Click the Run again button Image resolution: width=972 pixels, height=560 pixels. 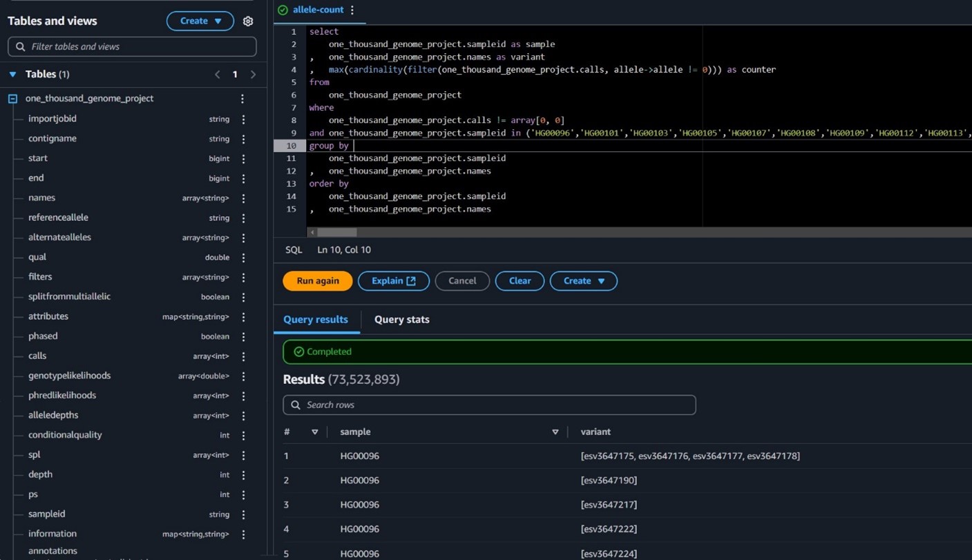coord(317,281)
